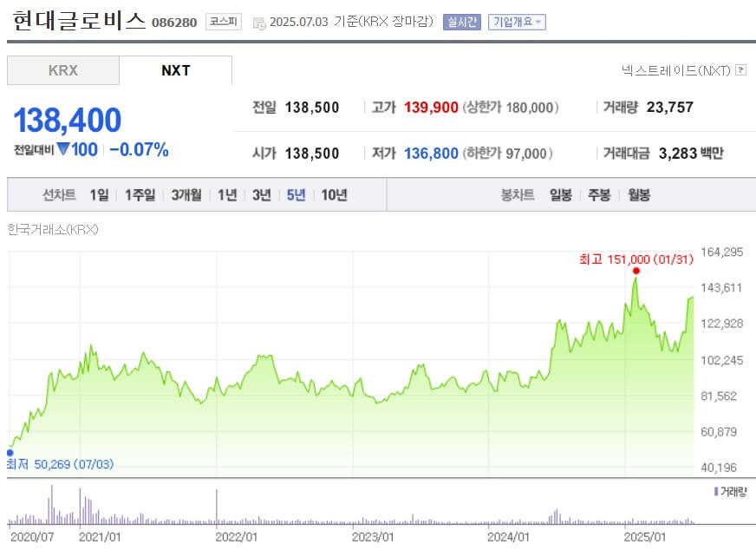This screenshot has width=756, height=551.
Task: Click the stock name 현대글로비스
Action: (x=79, y=21)
